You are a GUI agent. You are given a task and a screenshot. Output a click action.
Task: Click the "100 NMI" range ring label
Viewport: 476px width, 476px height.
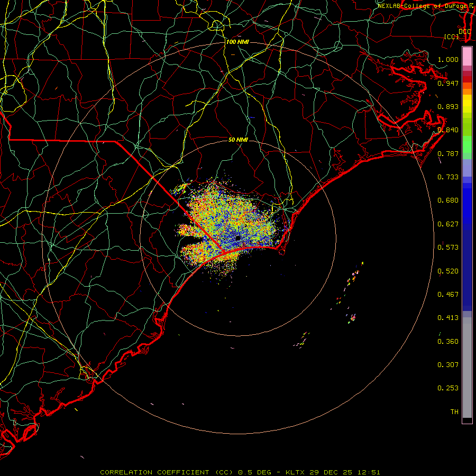pos(237,42)
